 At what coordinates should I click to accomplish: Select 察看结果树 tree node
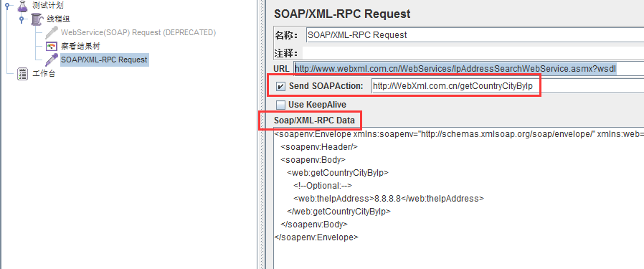(x=80, y=46)
